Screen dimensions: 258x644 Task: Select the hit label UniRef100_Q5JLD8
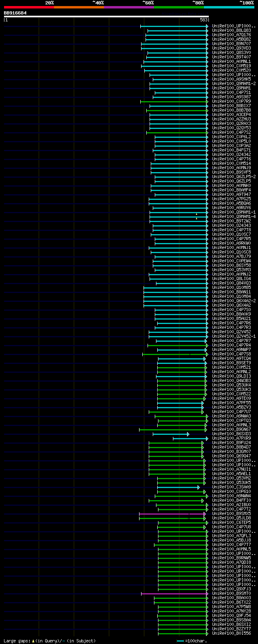pos(231,518)
